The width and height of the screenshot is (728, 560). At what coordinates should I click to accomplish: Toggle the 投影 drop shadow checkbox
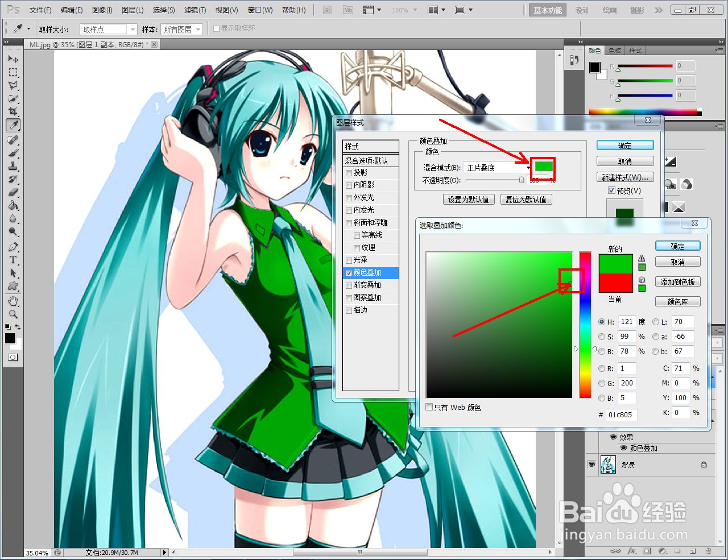coord(349,173)
